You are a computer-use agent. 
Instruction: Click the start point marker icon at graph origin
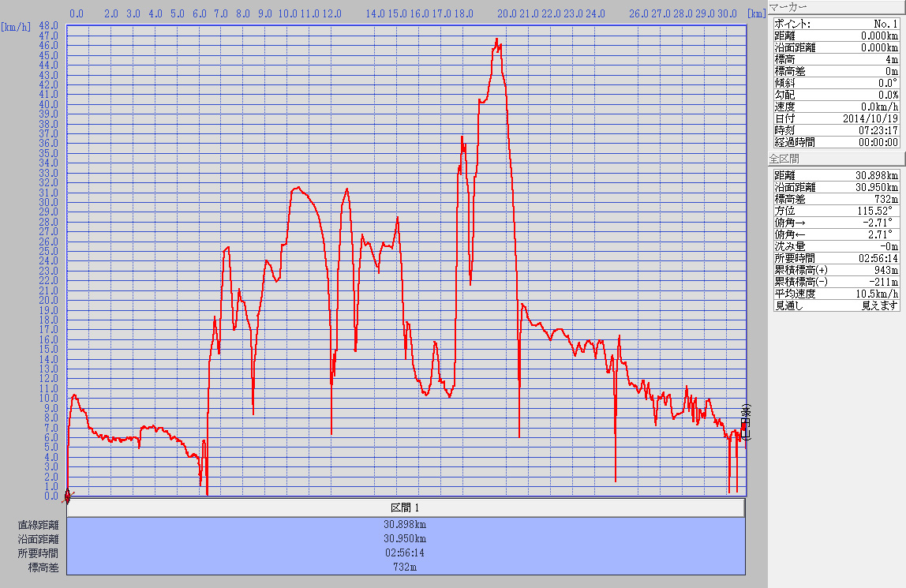(67, 496)
